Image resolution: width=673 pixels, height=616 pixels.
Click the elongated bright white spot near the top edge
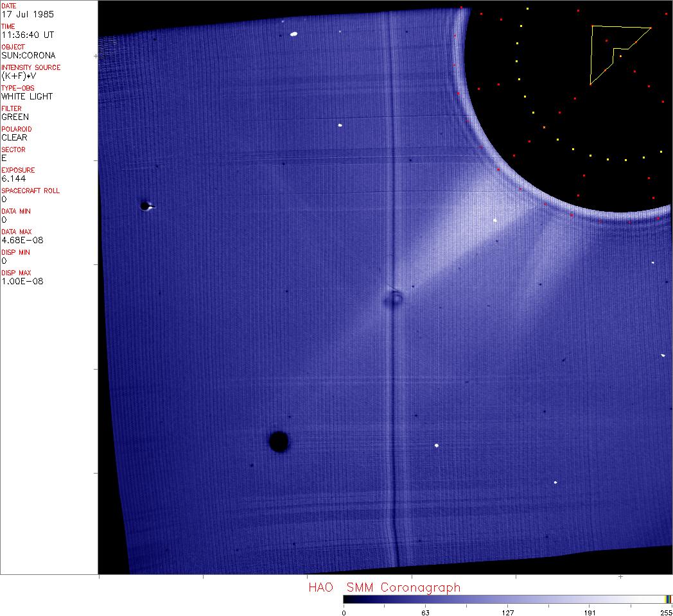[x=294, y=34]
